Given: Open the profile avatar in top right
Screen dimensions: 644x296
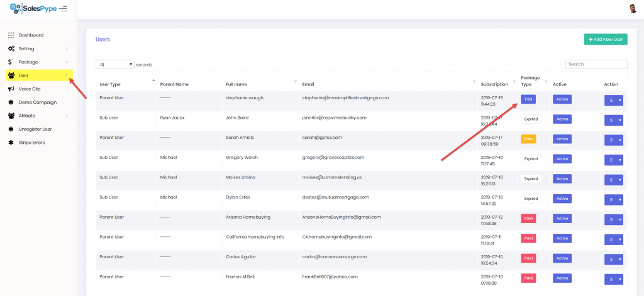Looking at the screenshot, I should tap(633, 8).
